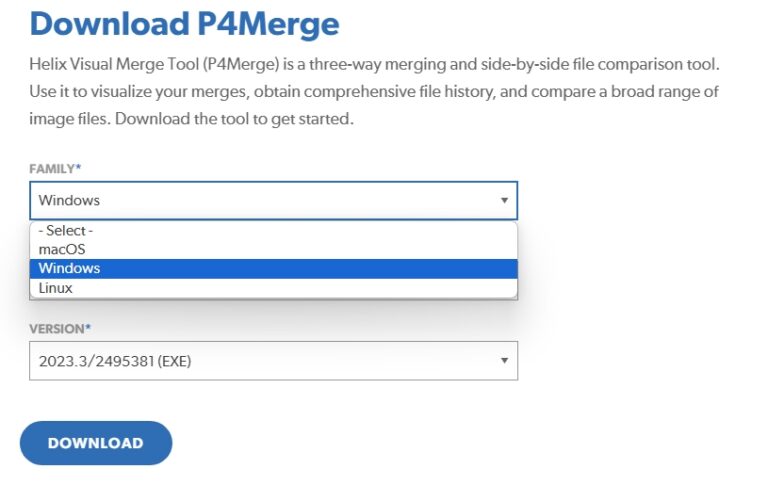Click 'Windows' text in the Family box
768x485 pixels.
(x=69, y=200)
